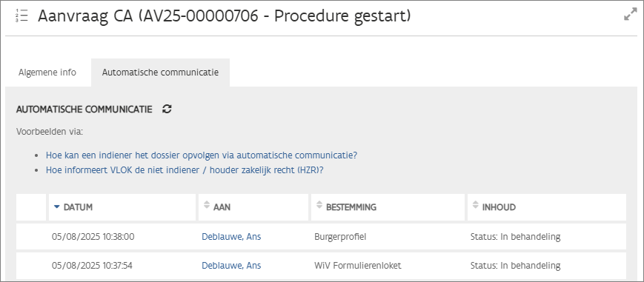Image resolution: width=644 pixels, height=282 pixels.
Task: Open the link about indiener dossier opvolgen
Action: (202, 155)
